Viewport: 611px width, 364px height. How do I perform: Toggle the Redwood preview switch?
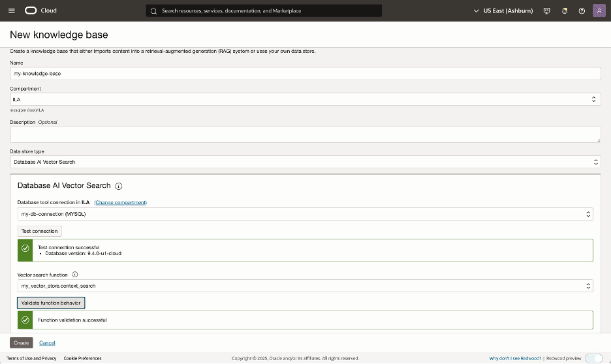click(x=593, y=358)
